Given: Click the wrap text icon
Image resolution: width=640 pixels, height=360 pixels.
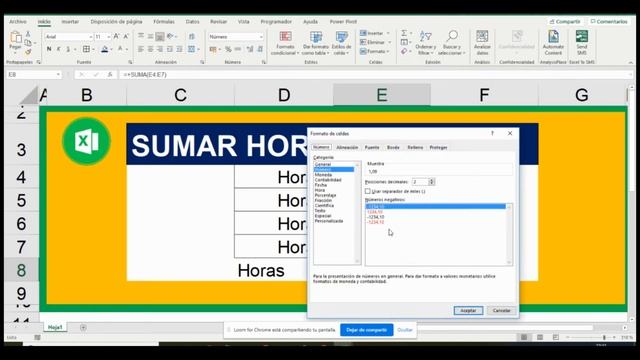Looking at the screenshot, I should [x=191, y=37].
